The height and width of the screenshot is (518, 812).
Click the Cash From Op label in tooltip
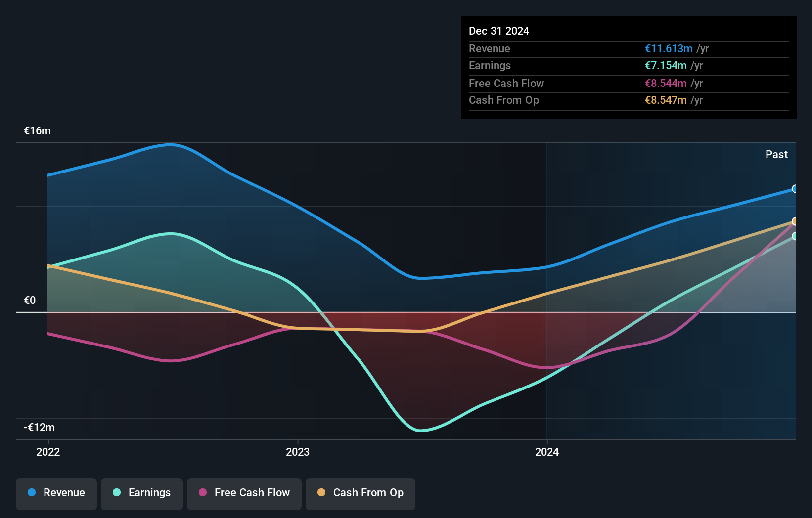point(504,100)
